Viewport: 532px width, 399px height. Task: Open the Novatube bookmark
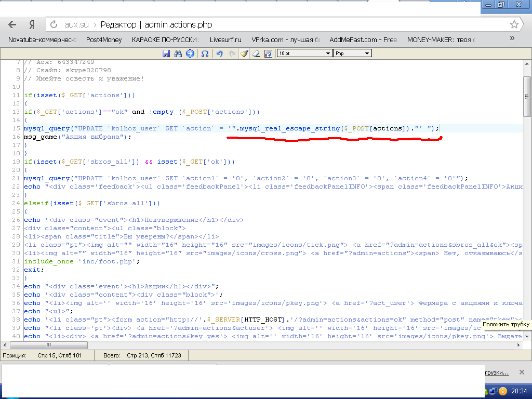pos(42,39)
